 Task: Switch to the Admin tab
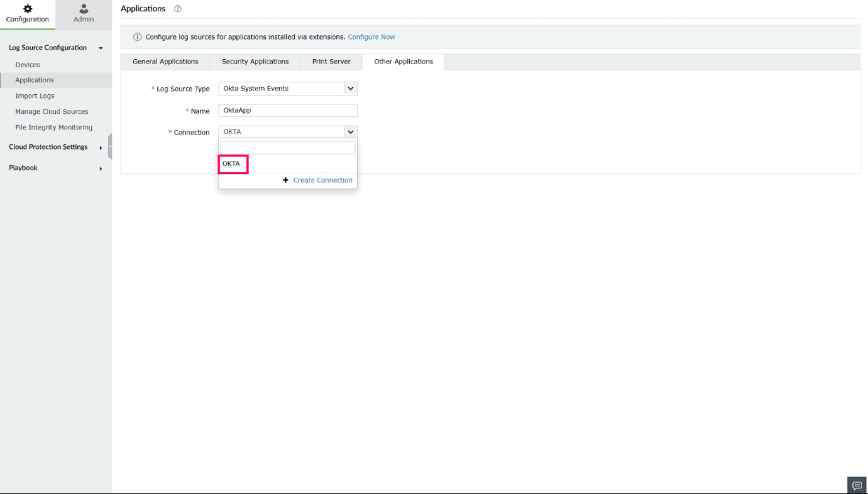[84, 14]
